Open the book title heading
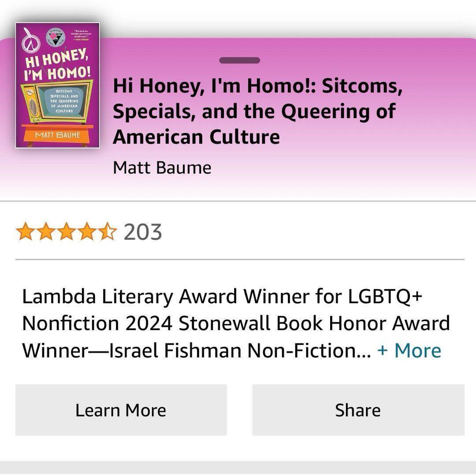The height and width of the screenshot is (476, 476). 257,112
